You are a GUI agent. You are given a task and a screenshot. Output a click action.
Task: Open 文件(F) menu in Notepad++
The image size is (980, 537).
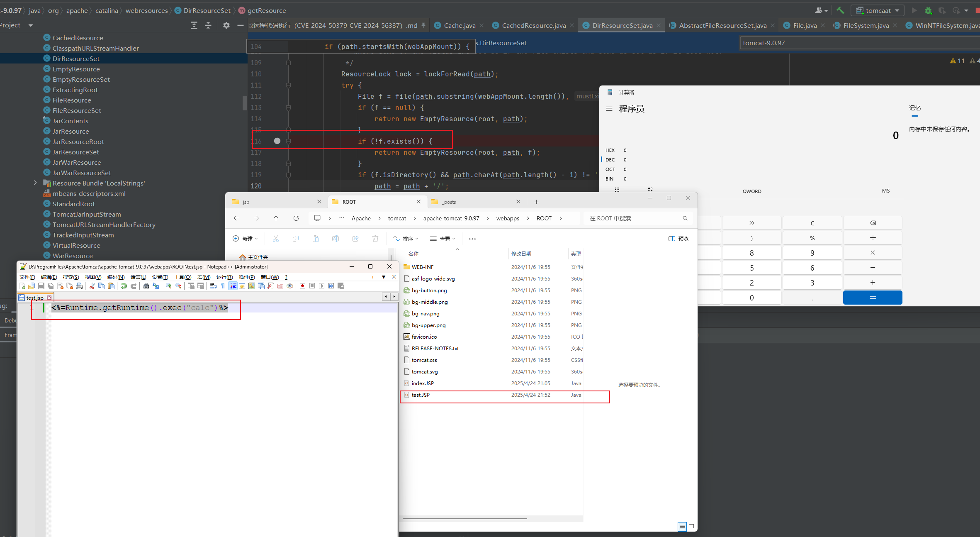tap(27, 277)
